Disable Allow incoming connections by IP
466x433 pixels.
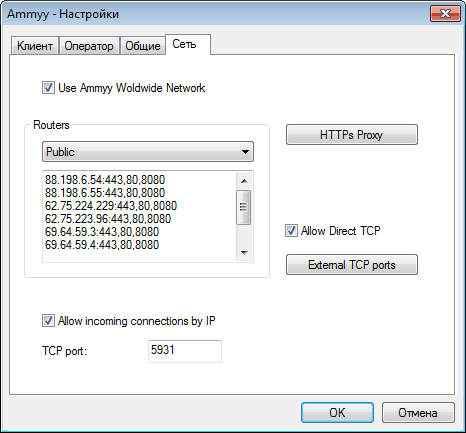coord(48,321)
